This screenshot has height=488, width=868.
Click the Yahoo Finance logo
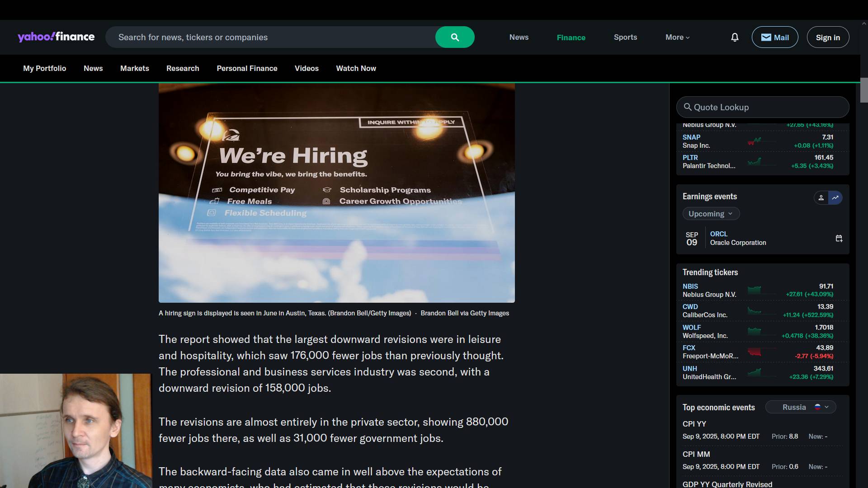[x=56, y=37]
